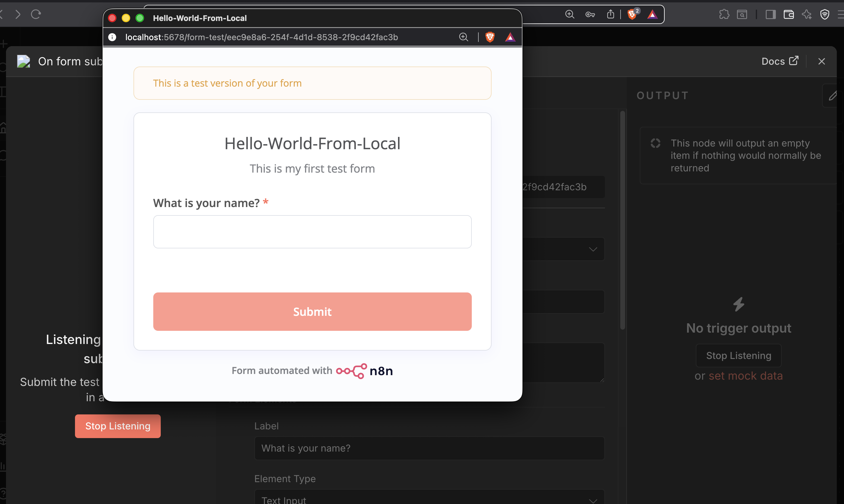Image resolution: width=844 pixels, height=504 pixels.
Task: Click the set mock data link
Action: 745,376
